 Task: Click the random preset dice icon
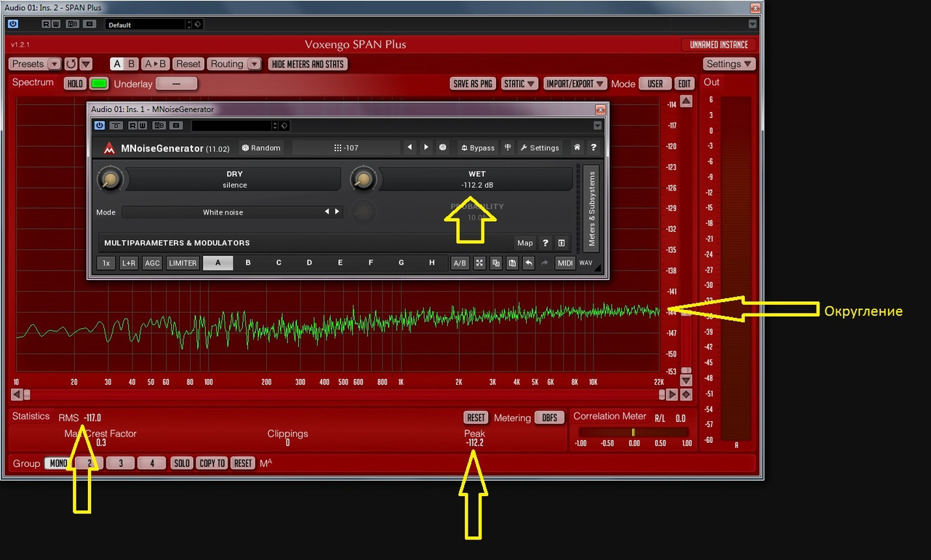(443, 148)
